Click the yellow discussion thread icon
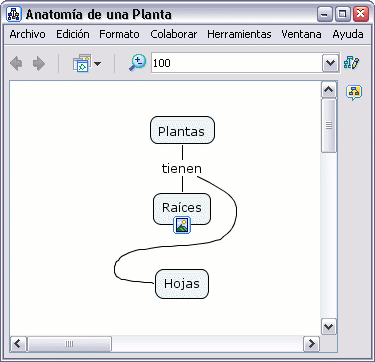This screenshot has width=375, height=362. pyautogui.click(x=354, y=92)
